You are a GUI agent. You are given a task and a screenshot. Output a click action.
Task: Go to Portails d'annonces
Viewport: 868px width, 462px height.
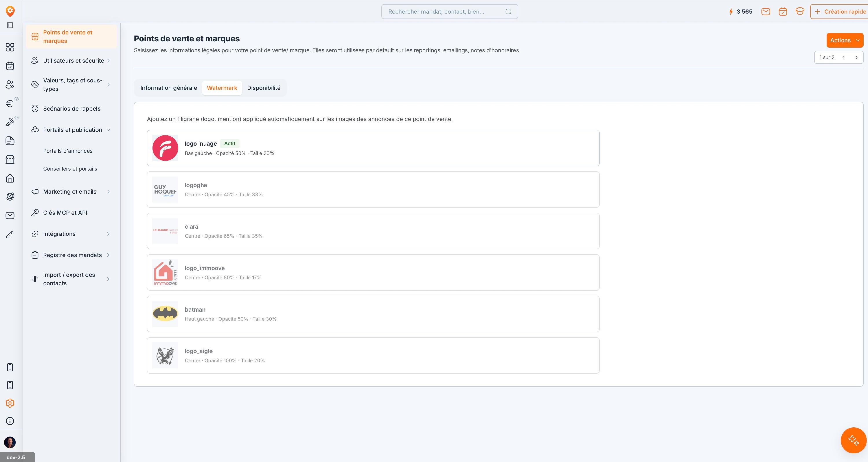click(x=68, y=151)
